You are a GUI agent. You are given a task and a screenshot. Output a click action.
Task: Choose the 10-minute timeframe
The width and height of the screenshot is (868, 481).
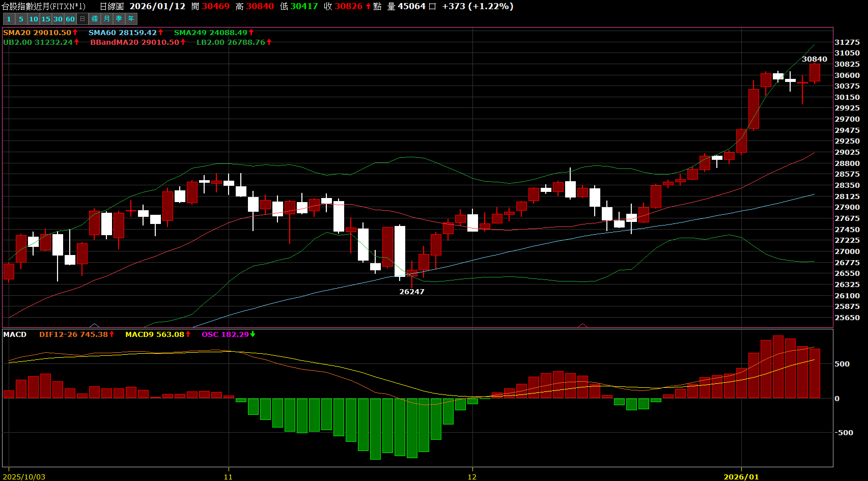coord(34,19)
